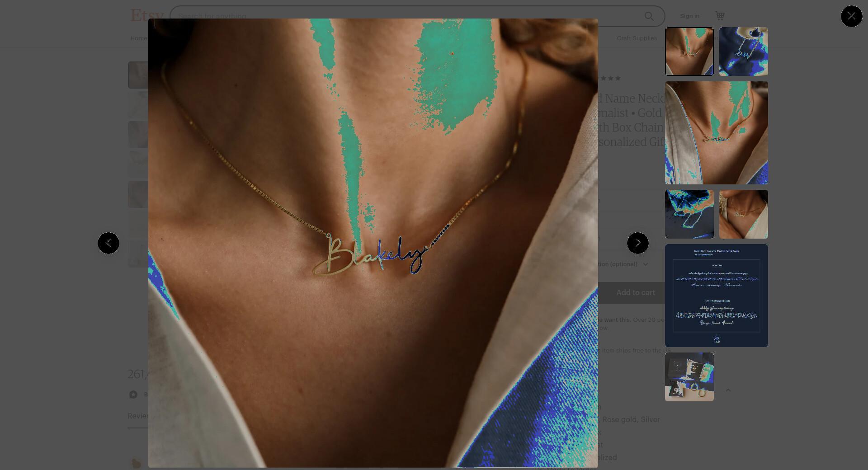Click the star rating
The width and height of the screenshot is (868, 470).
[610, 78]
